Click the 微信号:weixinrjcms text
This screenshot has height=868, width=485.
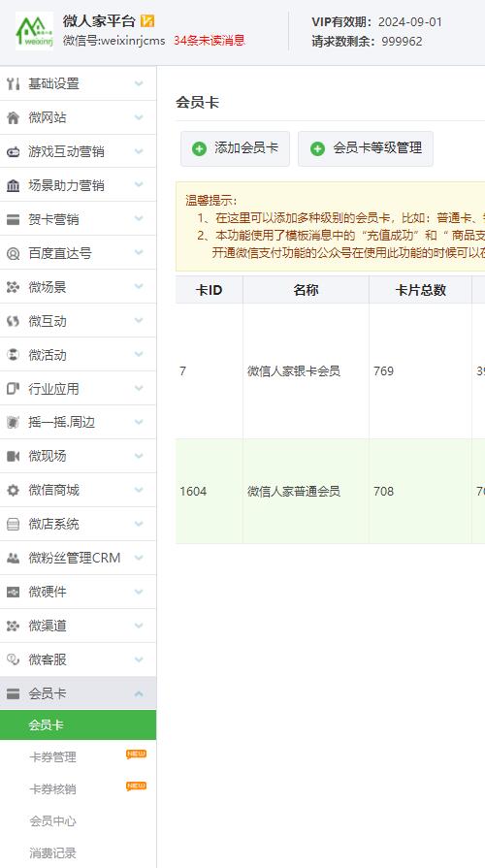114,41
